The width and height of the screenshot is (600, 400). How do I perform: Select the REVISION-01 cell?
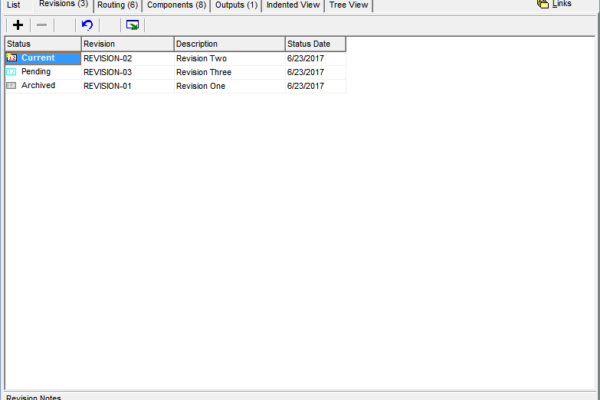pyautogui.click(x=127, y=86)
